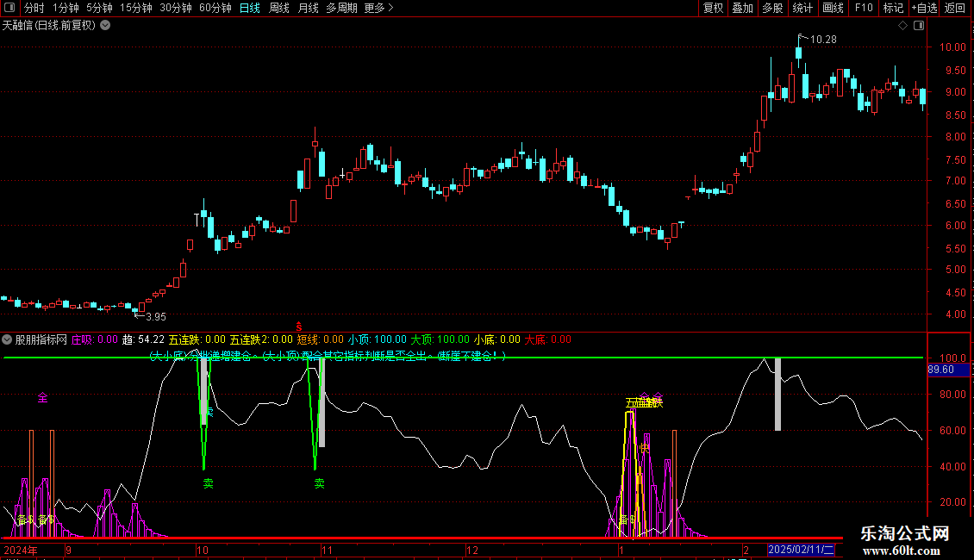
Task: Select the 1分钟 period
Action: pos(66,8)
